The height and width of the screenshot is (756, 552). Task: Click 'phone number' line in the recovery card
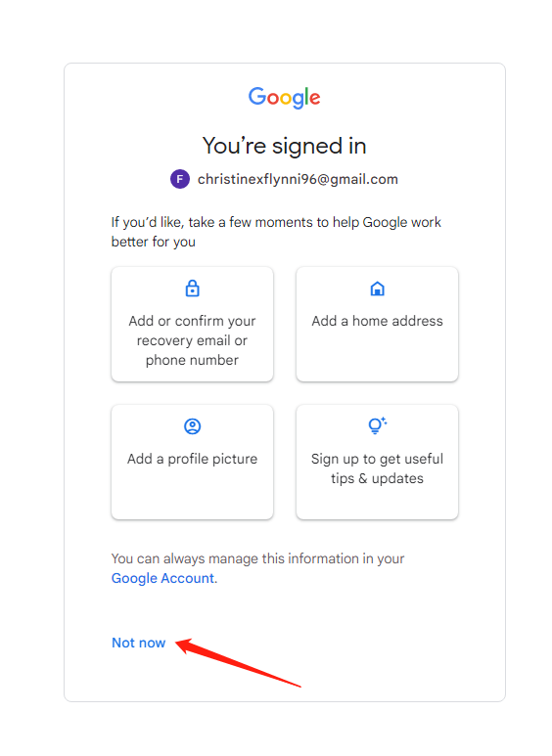pos(192,360)
